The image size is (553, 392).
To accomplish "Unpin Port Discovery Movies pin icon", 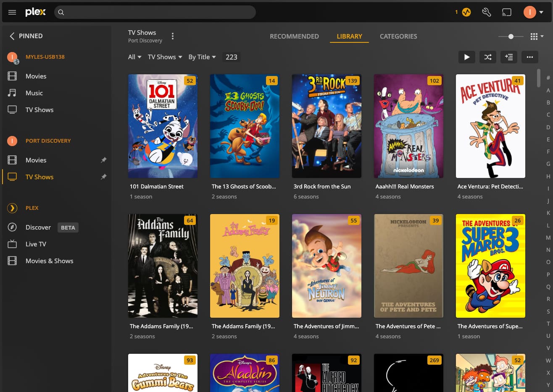I will (103, 160).
